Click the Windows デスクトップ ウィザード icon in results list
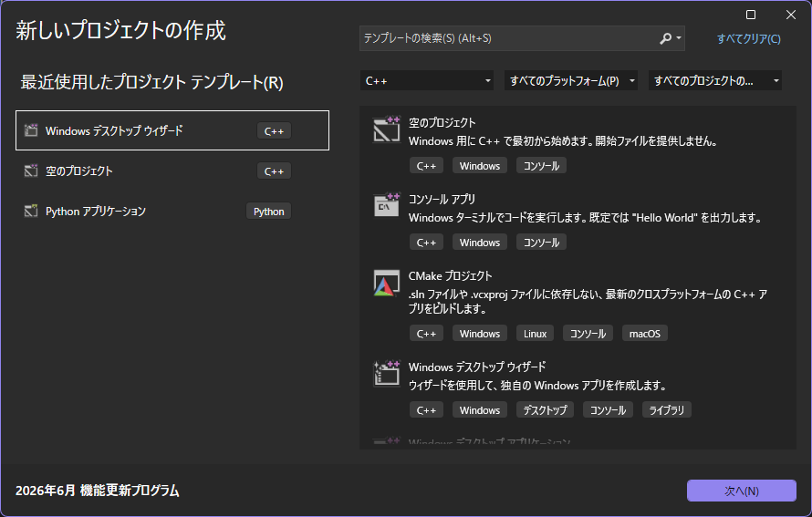This screenshot has width=812, height=517. coord(386,373)
